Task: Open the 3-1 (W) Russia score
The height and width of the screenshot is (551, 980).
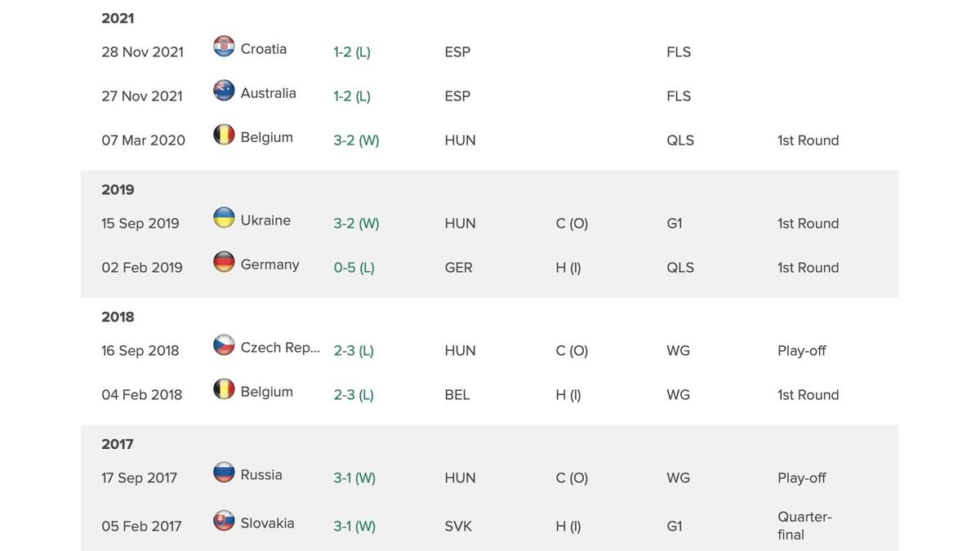Action: point(354,478)
